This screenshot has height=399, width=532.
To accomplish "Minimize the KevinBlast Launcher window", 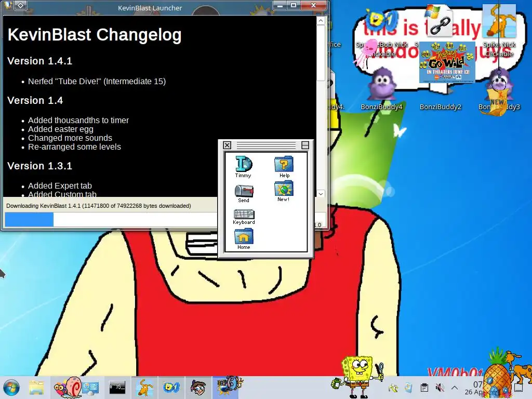I will (x=280, y=5).
